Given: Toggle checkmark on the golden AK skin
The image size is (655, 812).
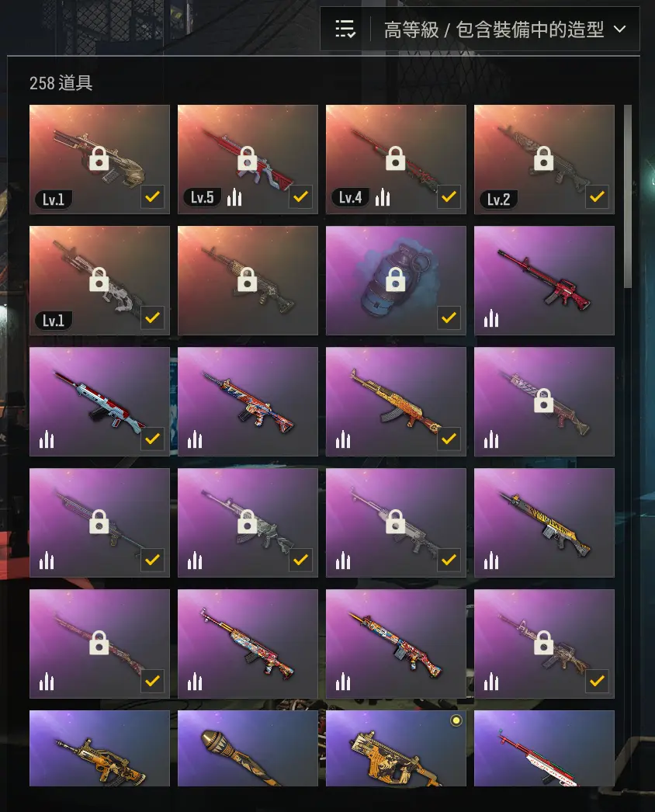Looking at the screenshot, I should tap(449, 439).
